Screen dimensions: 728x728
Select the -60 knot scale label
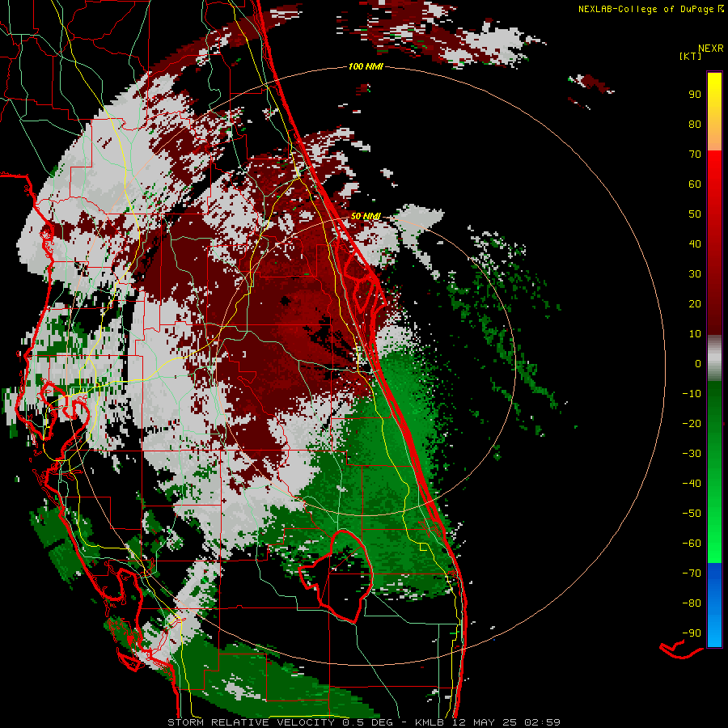point(692,544)
